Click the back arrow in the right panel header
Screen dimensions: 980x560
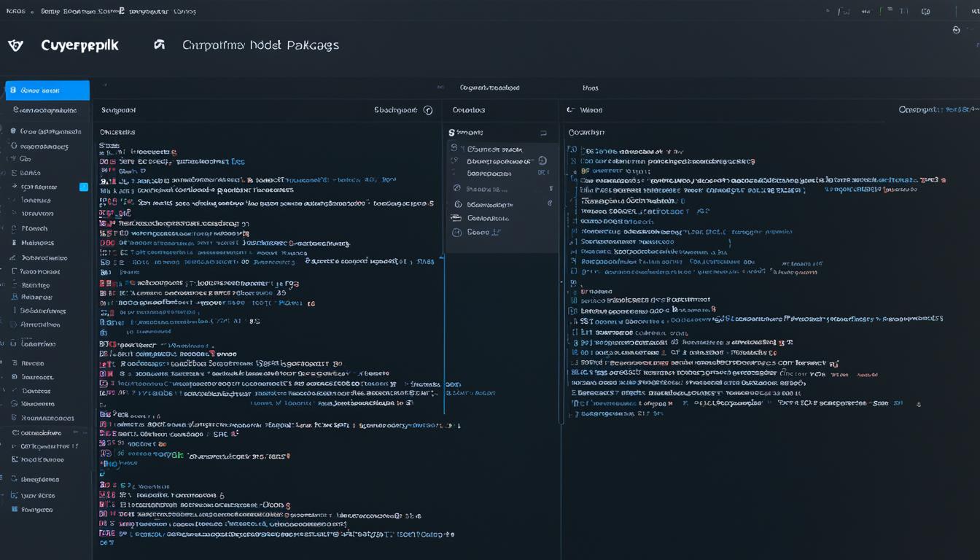[571, 110]
